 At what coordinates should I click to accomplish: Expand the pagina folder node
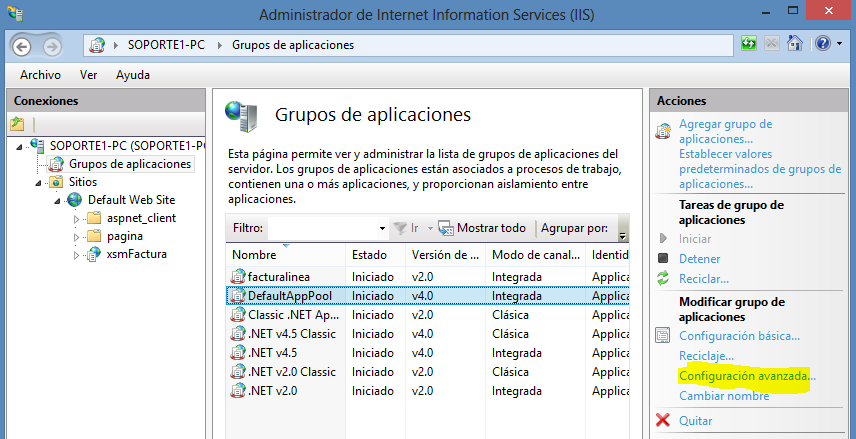76,237
